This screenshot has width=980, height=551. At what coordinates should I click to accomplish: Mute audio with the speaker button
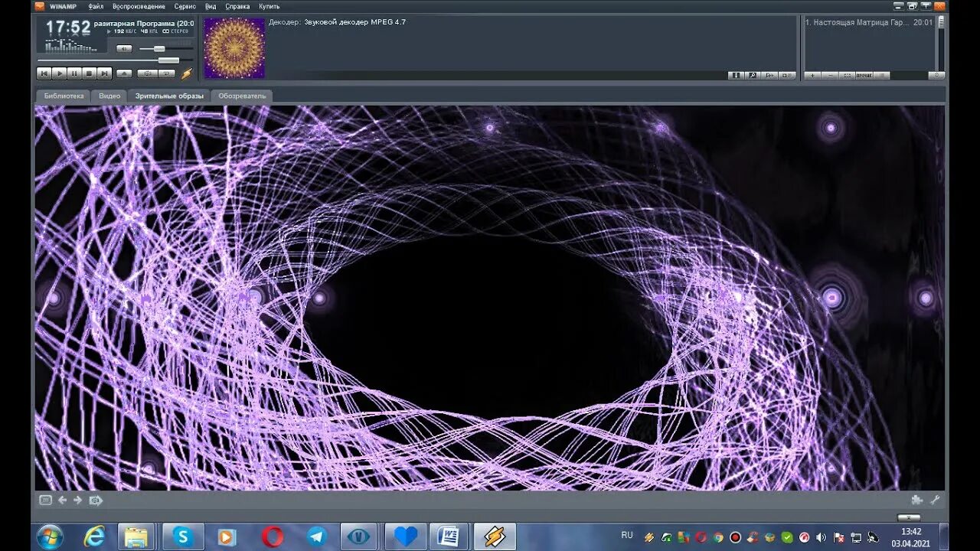[x=124, y=48]
